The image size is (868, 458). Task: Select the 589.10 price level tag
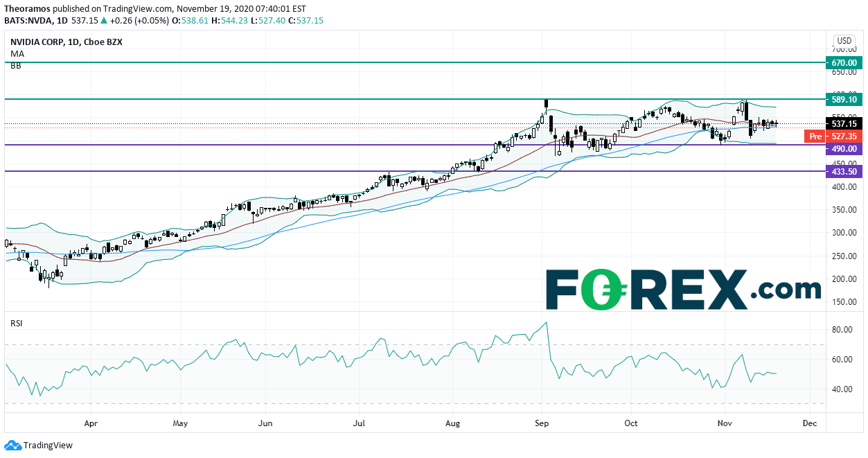tap(844, 100)
